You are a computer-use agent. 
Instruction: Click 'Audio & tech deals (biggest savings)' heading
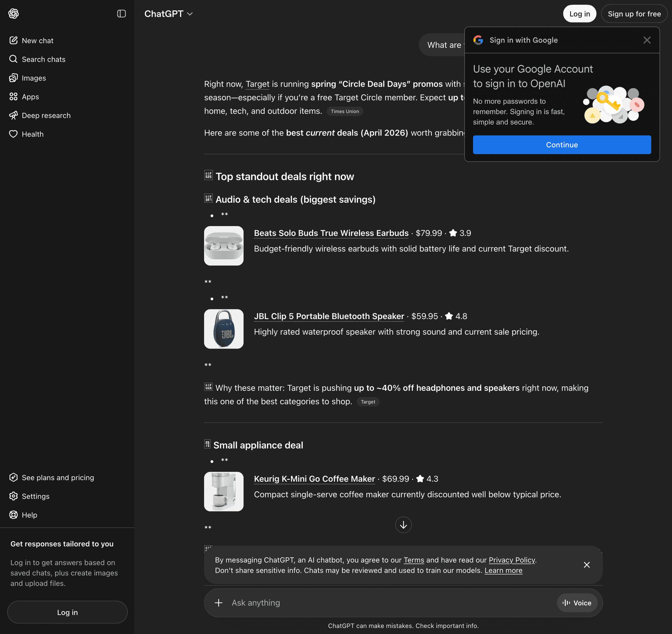pos(295,200)
